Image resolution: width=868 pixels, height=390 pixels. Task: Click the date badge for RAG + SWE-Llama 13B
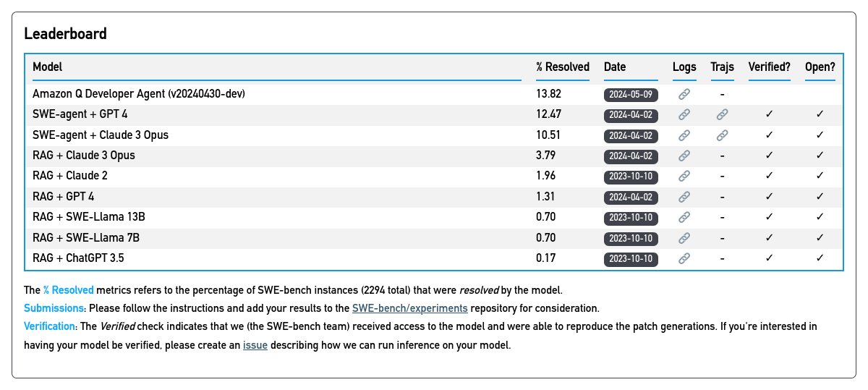(x=631, y=217)
